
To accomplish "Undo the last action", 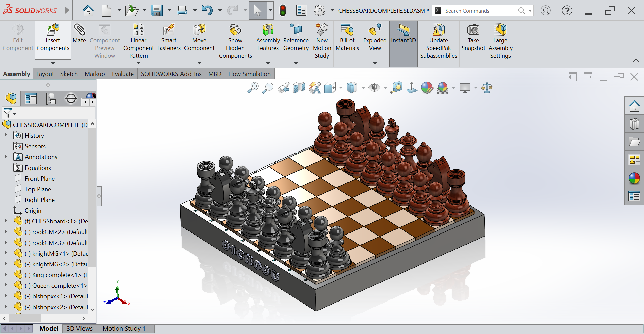I will [x=207, y=11].
